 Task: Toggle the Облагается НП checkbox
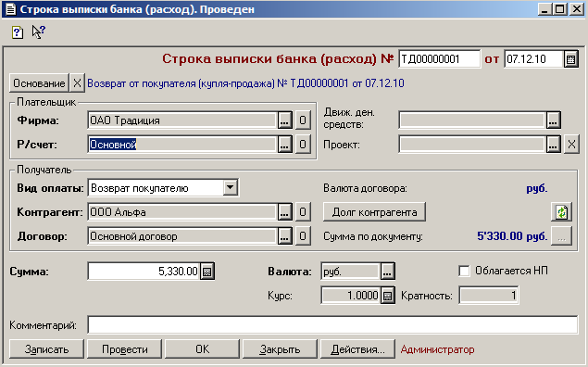coord(464,271)
